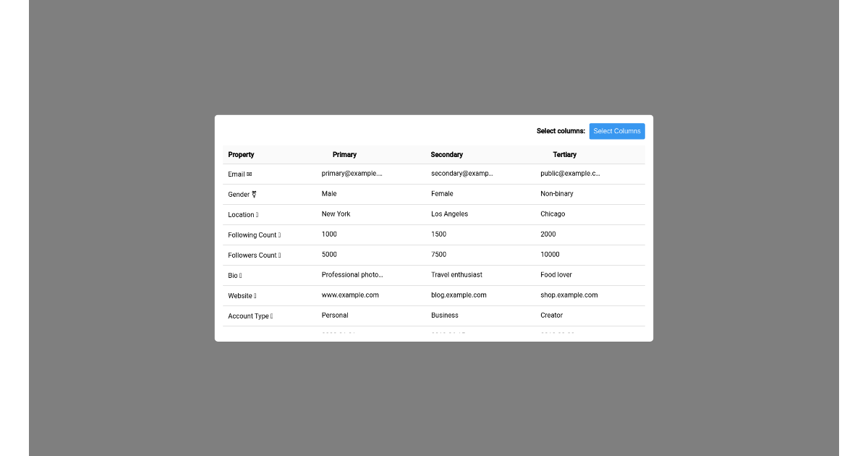The width and height of the screenshot is (868, 456).
Task: Click the www.example.com website value
Action: (352, 295)
